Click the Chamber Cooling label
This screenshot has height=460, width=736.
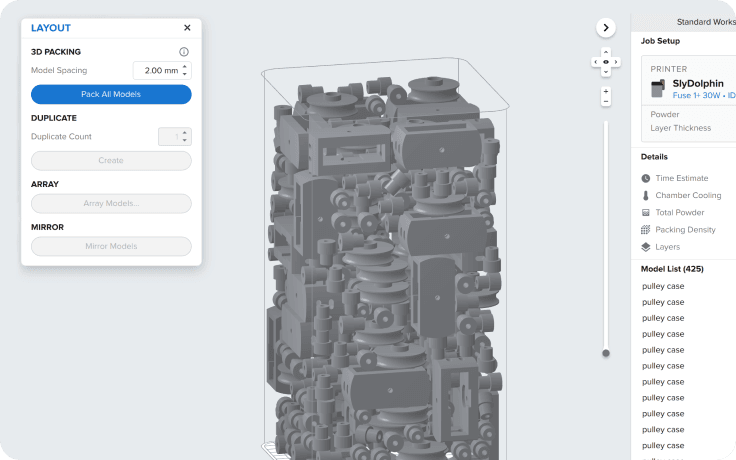pyautogui.click(x=688, y=195)
